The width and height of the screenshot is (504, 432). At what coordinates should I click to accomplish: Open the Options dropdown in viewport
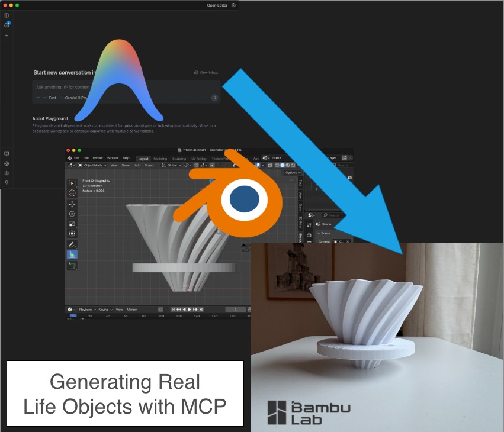click(293, 173)
